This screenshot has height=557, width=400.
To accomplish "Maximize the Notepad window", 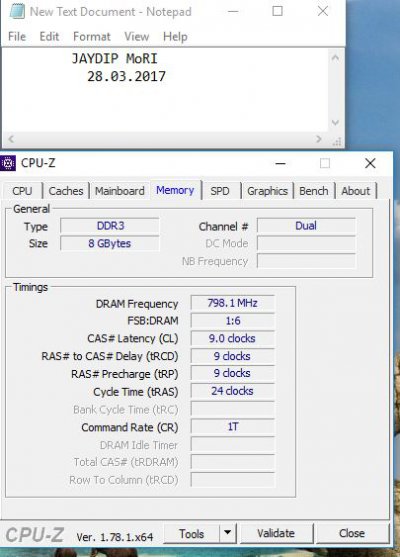I will [x=277, y=11].
